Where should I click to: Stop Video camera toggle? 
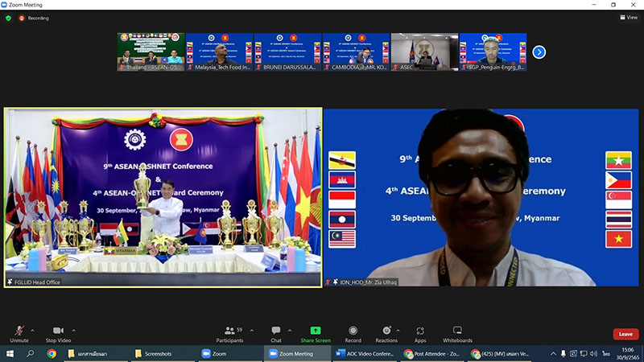57,333
